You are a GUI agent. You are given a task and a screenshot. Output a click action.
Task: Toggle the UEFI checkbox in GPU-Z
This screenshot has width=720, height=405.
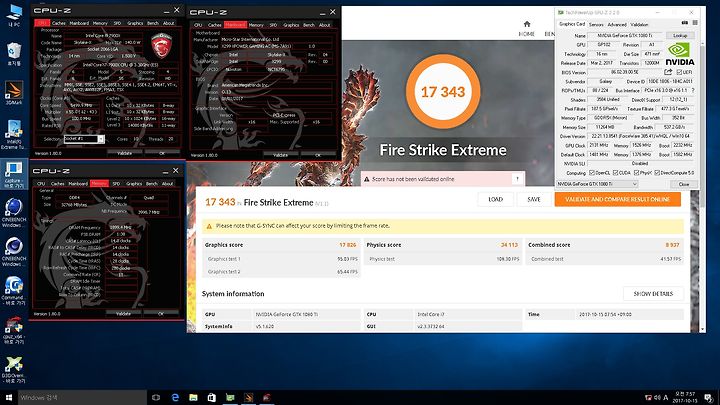pyautogui.click(x=679, y=72)
